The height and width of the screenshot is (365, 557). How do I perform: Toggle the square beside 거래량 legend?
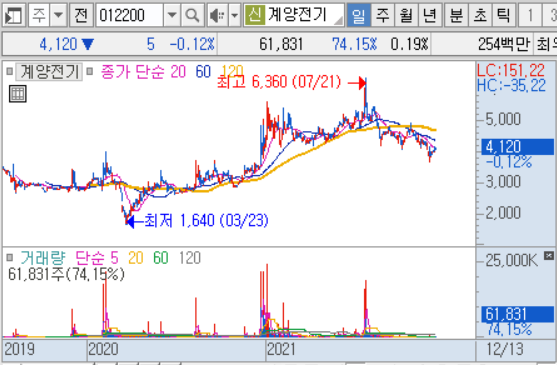(x=10, y=257)
